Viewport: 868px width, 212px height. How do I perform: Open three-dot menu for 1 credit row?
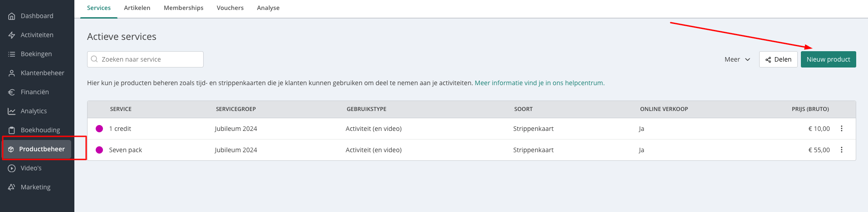(841, 129)
